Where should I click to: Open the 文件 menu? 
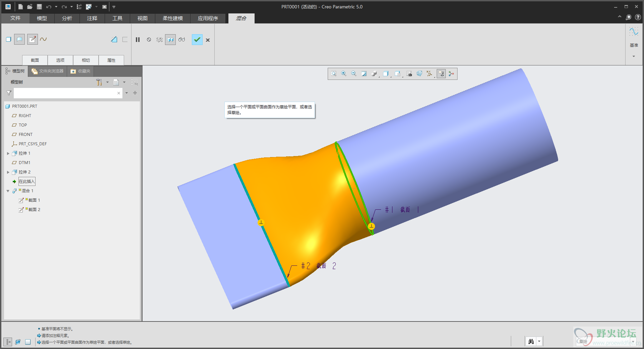pyautogui.click(x=15, y=18)
